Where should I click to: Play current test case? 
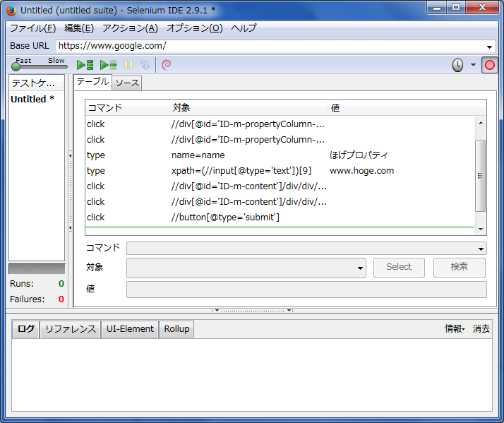click(x=108, y=65)
